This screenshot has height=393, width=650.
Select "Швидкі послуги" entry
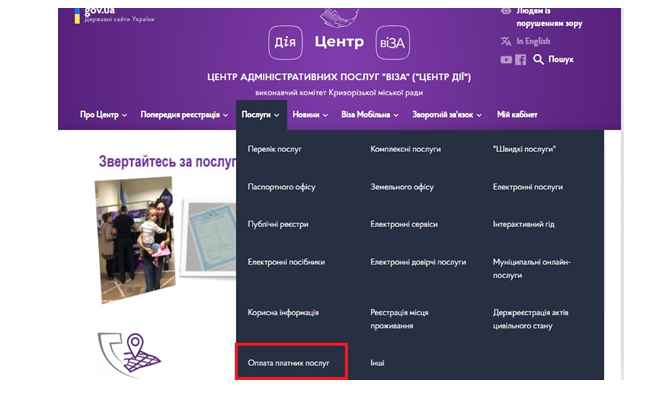(524, 149)
